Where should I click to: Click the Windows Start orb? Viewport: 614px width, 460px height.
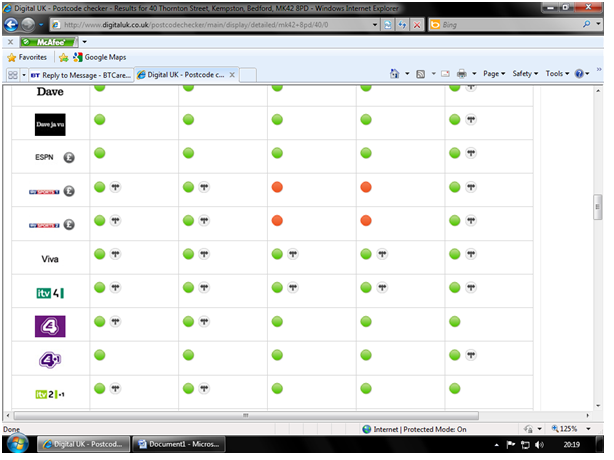coord(17,443)
